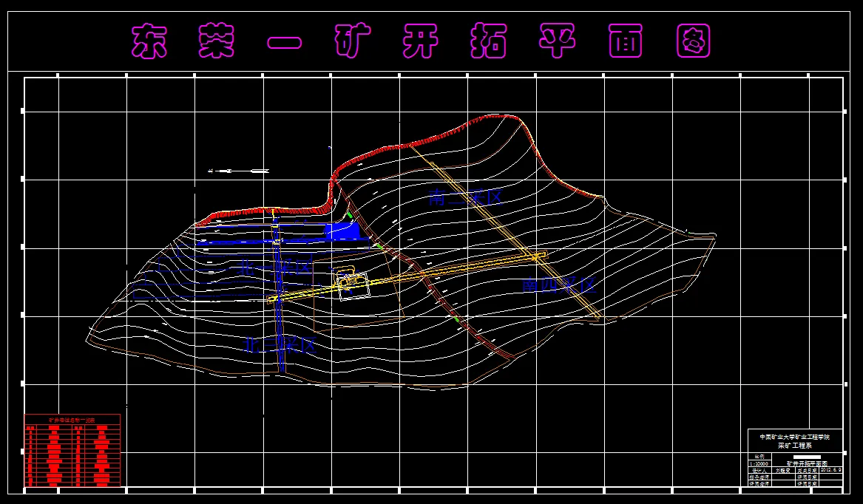Select the 1:10000 scale cell
Screen dimensions: 863x504
pos(759,463)
